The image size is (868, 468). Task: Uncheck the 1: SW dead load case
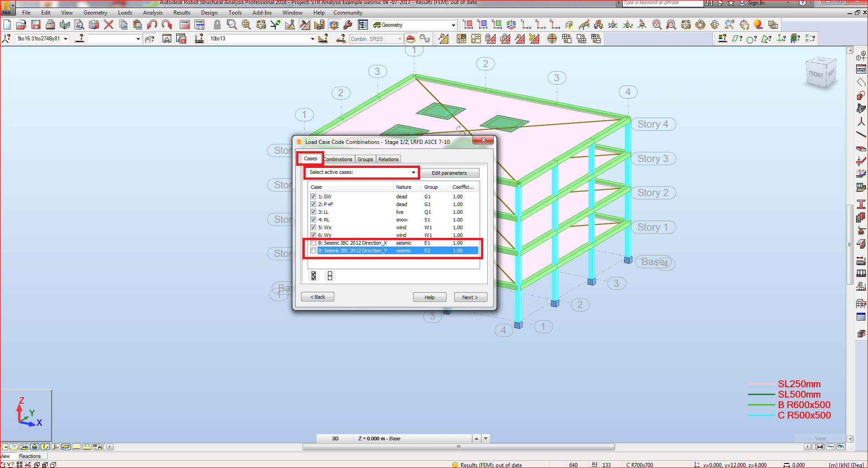point(313,197)
